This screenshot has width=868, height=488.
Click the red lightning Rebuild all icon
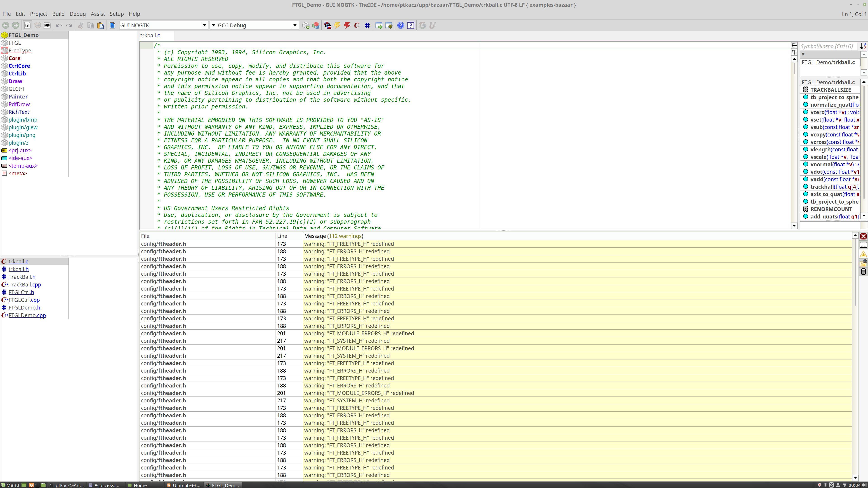pos(347,25)
